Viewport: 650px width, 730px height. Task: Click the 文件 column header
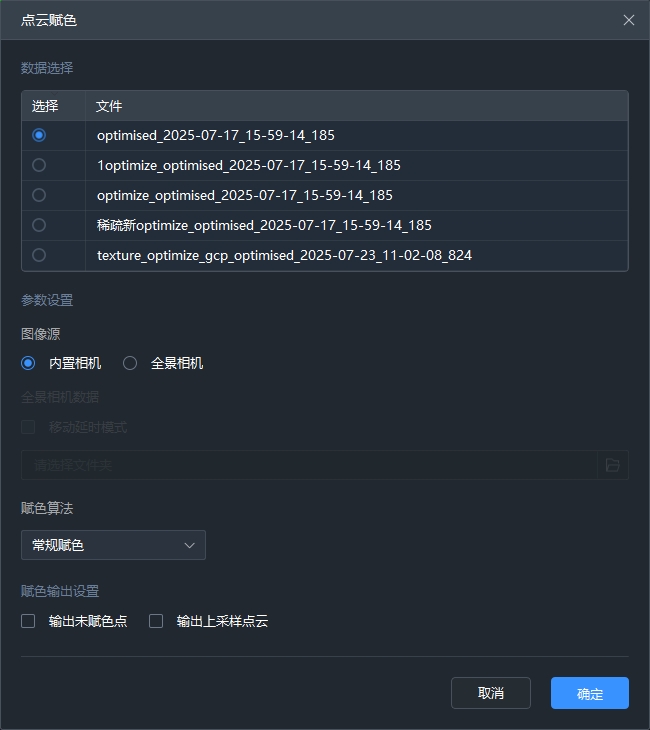(109, 106)
